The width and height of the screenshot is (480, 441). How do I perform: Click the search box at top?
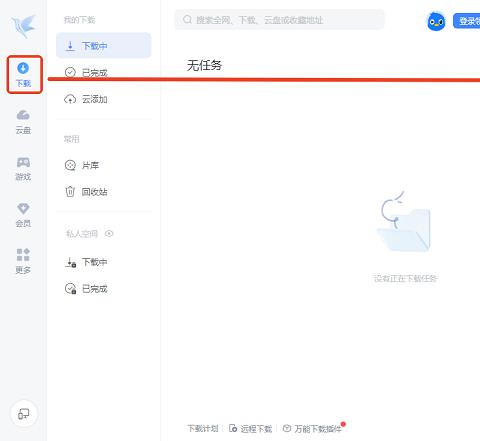(279, 20)
